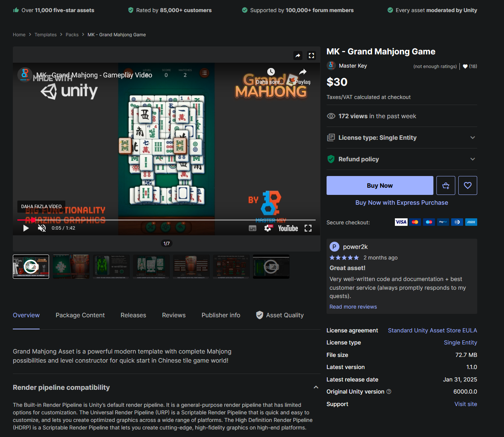Switch to Package Content tab
This screenshot has width=504, height=437.
pyautogui.click(x=80, y=315)
